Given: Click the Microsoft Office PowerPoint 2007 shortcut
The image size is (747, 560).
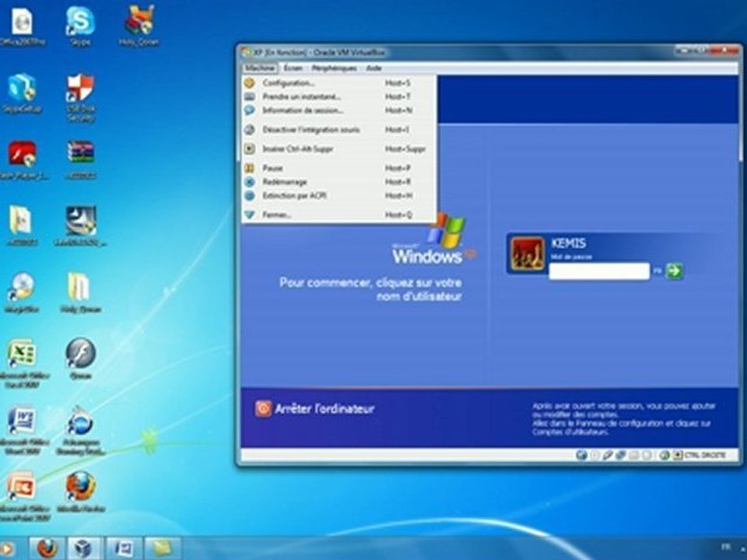Looking at the screenshot, I should (x=22, y=496).
